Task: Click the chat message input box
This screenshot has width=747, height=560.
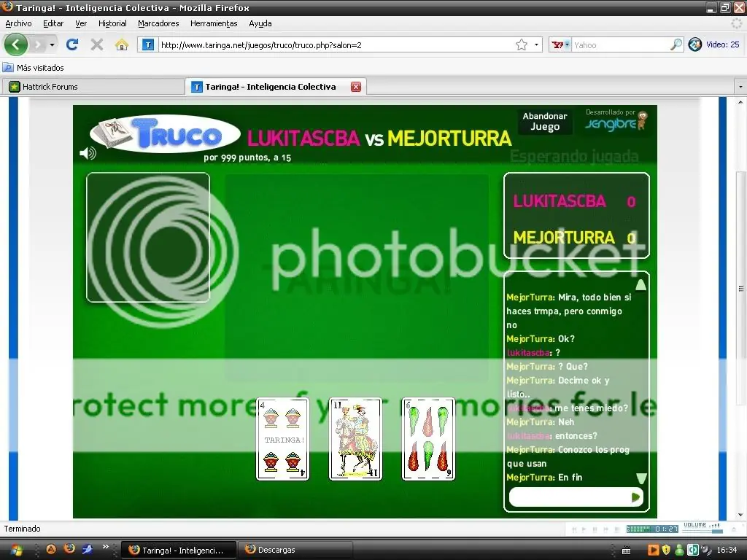Action: click(569, 497)
